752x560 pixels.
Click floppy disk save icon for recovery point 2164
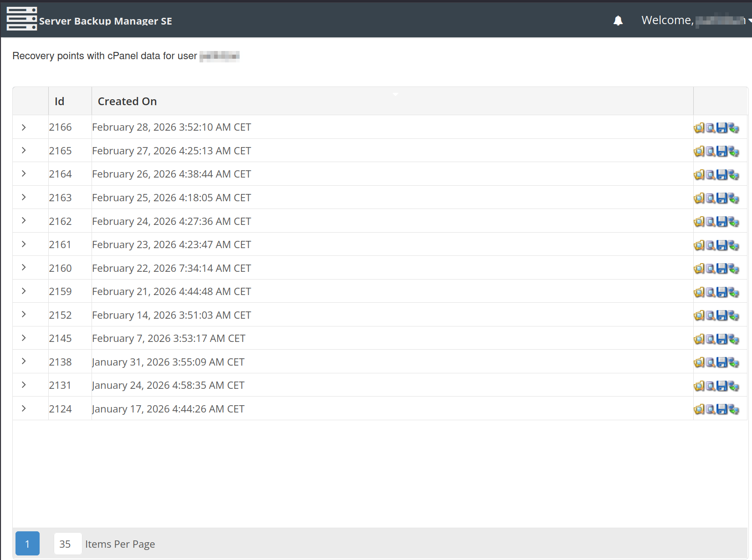tap(721, 175)
